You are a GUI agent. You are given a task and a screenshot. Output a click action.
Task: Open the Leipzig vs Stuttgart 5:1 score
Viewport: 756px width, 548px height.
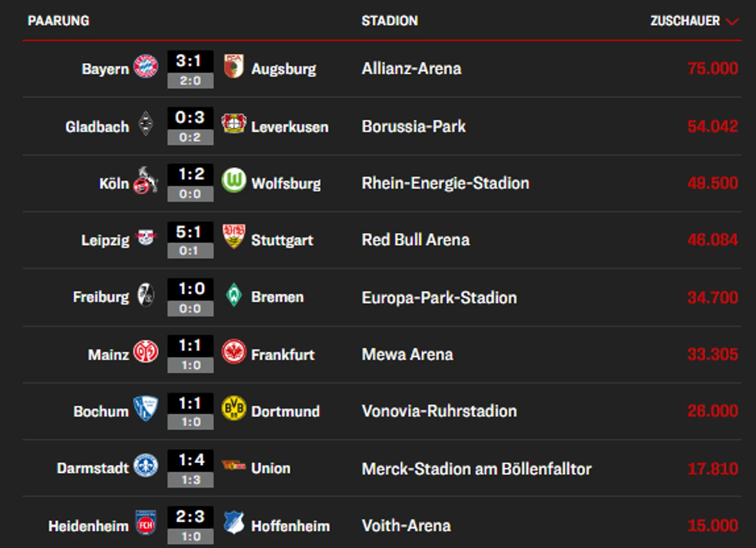190,233
